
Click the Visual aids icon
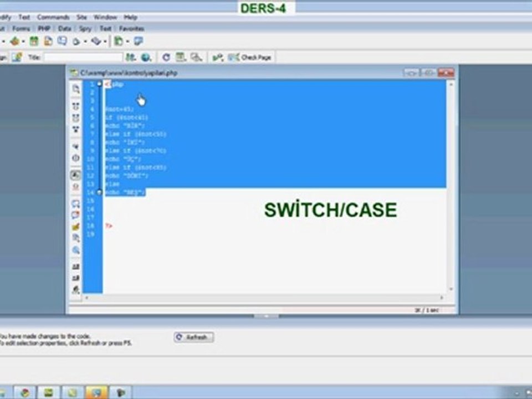(x=196, y=57)
